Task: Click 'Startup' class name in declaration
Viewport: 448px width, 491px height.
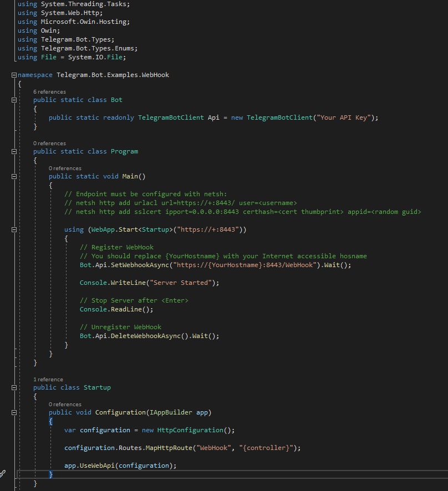Action: (97, 387)
